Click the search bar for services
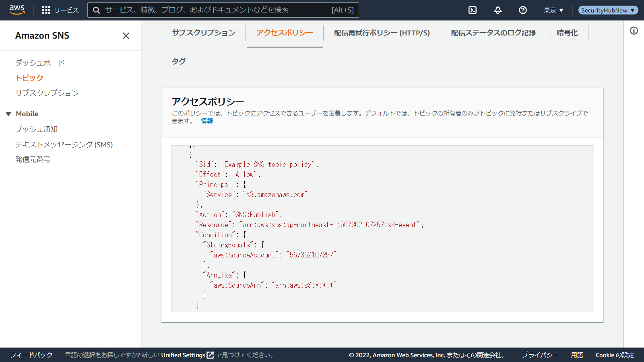Screen dimensions: 644x362 (x=217, y=10)
